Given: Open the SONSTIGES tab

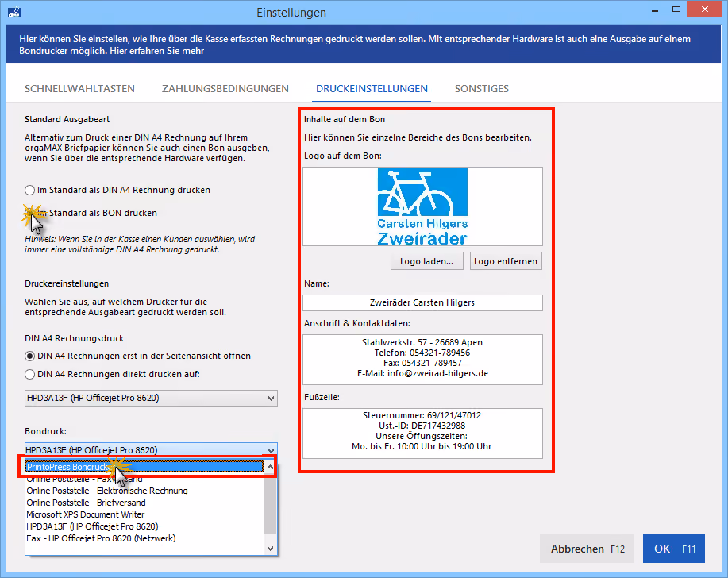Looking at the screenshot, I should point(482,89).
